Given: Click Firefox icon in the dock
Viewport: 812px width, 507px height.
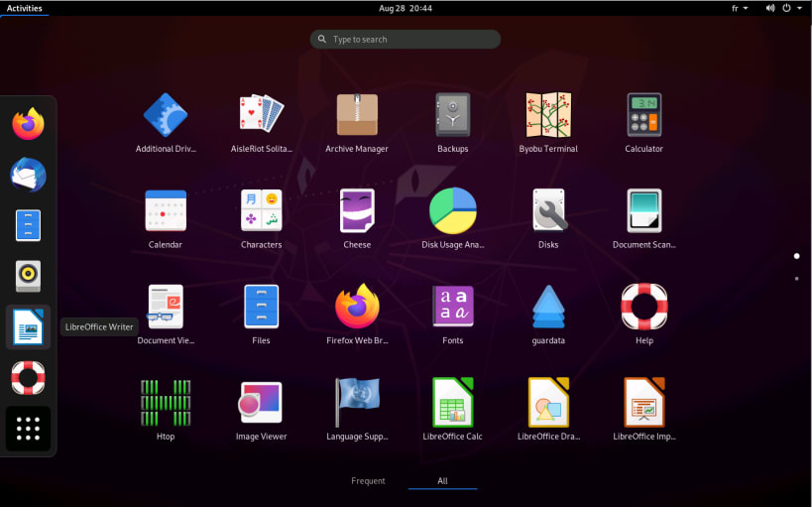Looking at the screenshot, I should point(28,123).
